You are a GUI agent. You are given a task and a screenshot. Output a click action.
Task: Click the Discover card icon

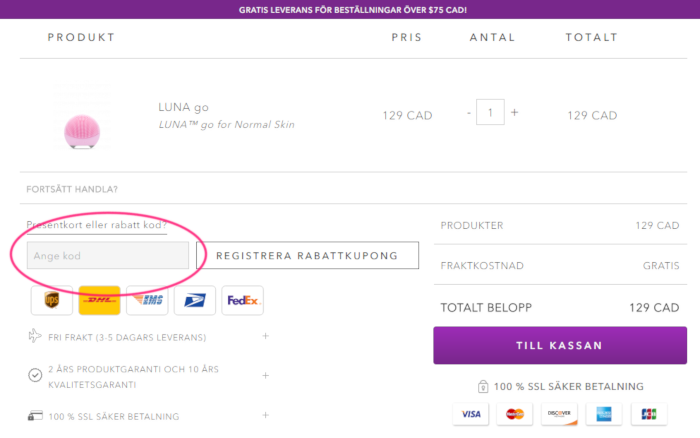559,414
